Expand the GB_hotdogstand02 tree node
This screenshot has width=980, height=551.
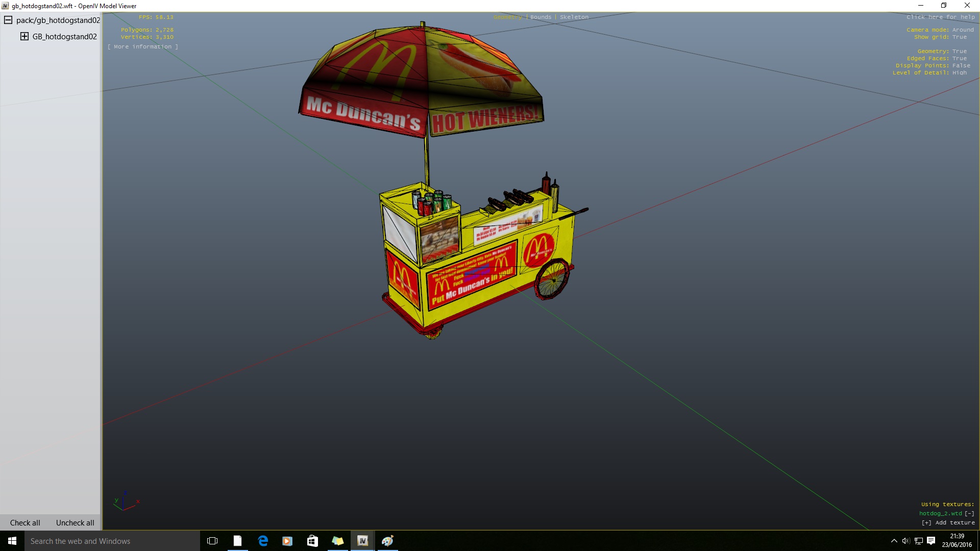[24, 36]
